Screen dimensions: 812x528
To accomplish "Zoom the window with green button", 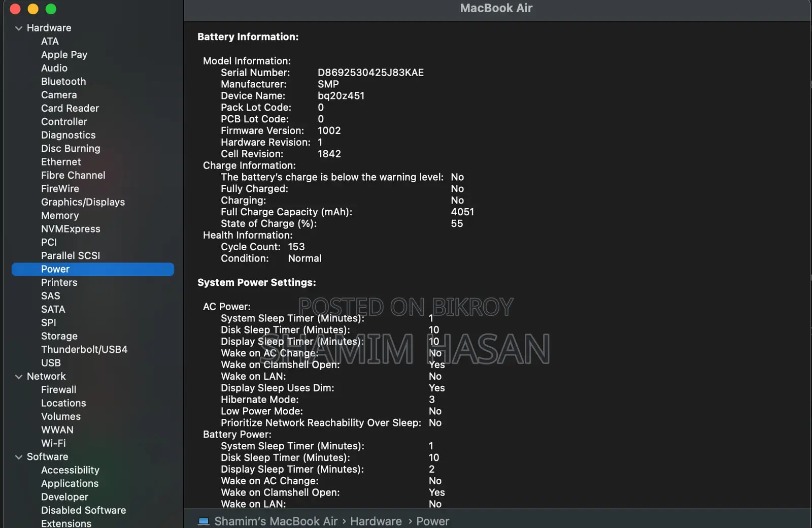I will tap(51, 9).
